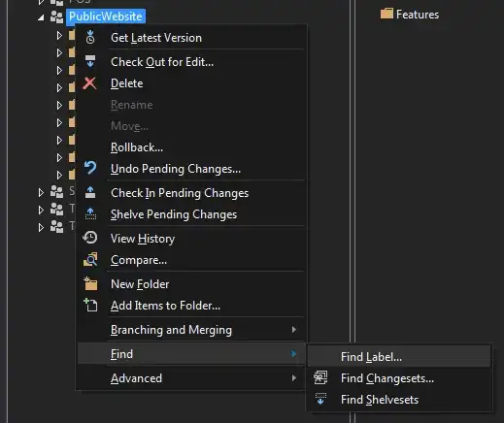Image resolution: width=504 pixels, height=423 pixels.
Task: Click the Check Out for Edit icon
Action: click(90, 61)
